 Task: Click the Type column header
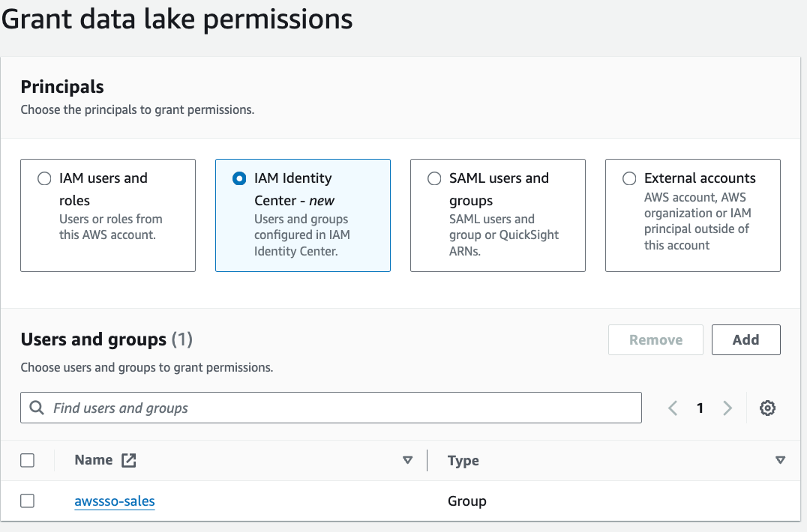point(463,461)
